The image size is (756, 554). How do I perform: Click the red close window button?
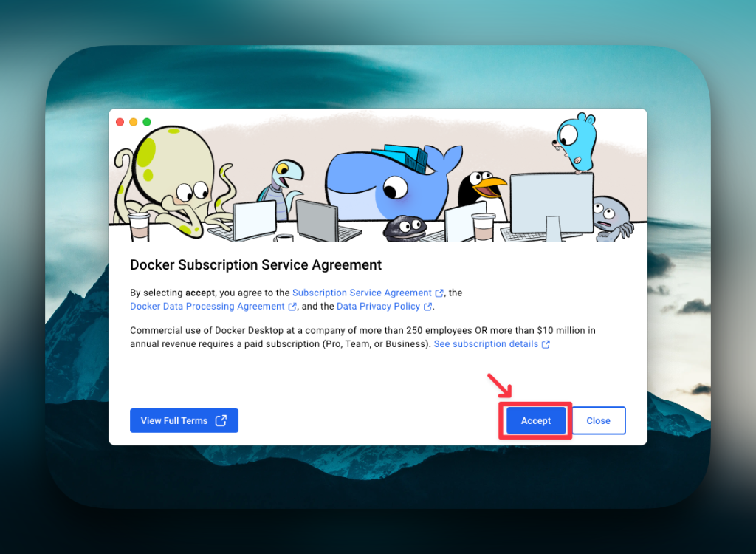(x=120, y=122)
